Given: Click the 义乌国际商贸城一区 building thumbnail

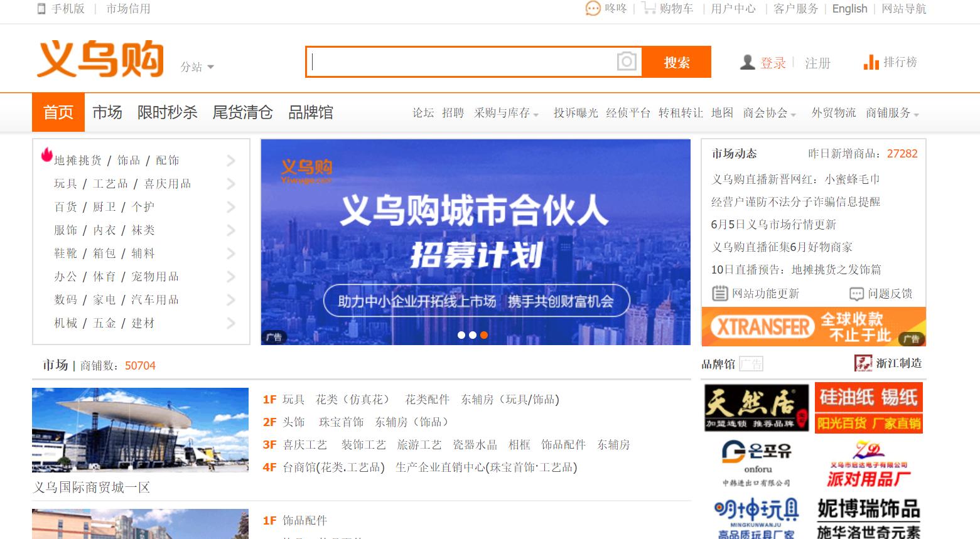Looking at the screenshot, I should pyautogui.click(x=140, y=429).
